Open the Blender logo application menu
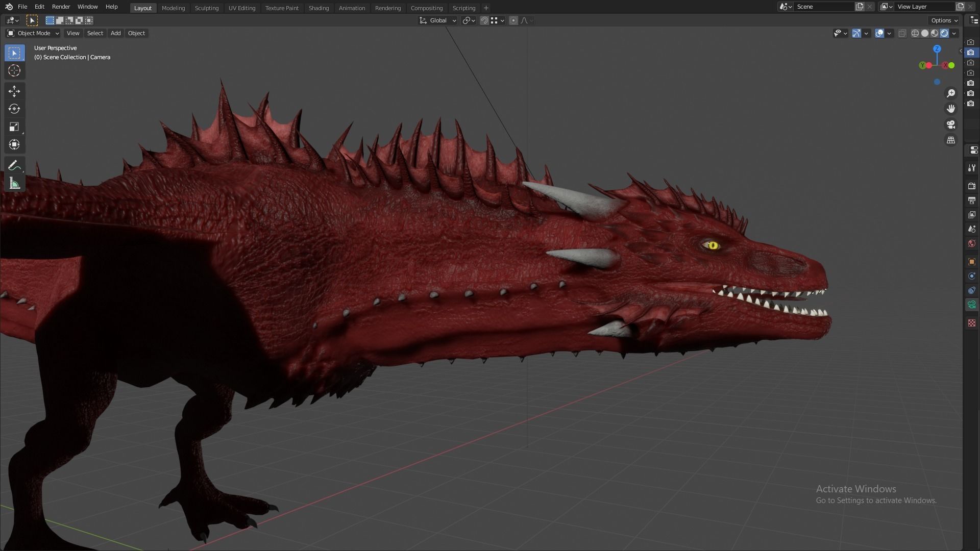 click(9, 7)
